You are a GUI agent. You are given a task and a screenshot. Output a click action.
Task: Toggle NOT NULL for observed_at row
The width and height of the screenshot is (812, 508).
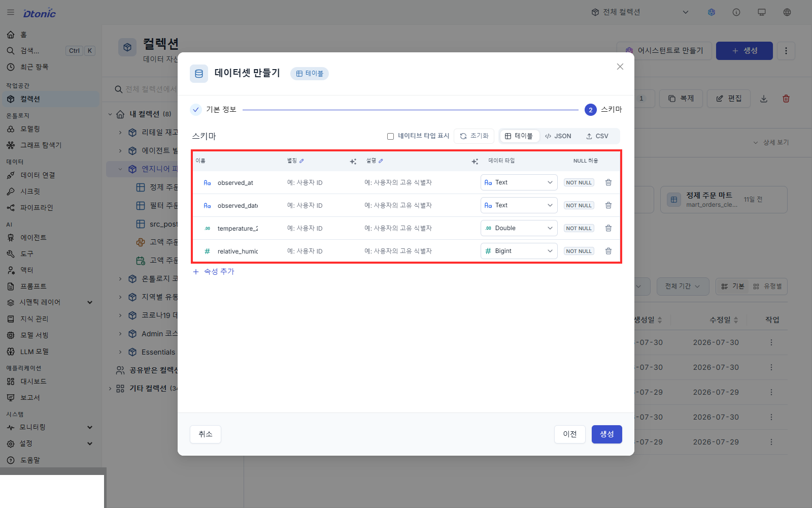(579, 182)
